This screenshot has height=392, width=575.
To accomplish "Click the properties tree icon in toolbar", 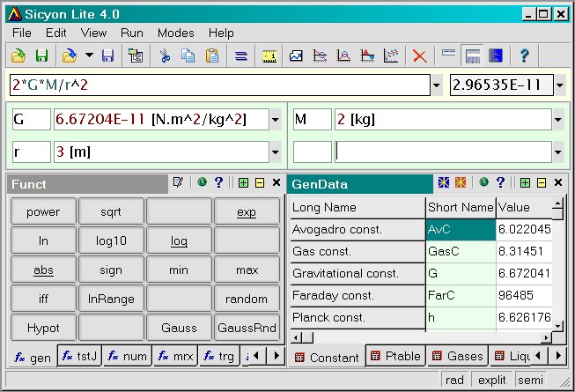I will [x=136, y=55].
